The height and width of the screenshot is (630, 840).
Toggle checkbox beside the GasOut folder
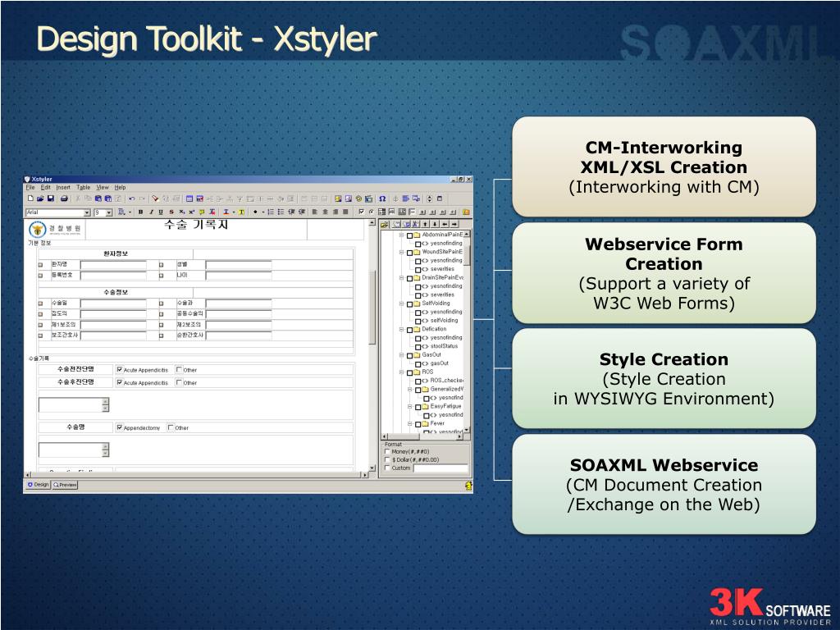pyautogui.click(x=410, y=355)
